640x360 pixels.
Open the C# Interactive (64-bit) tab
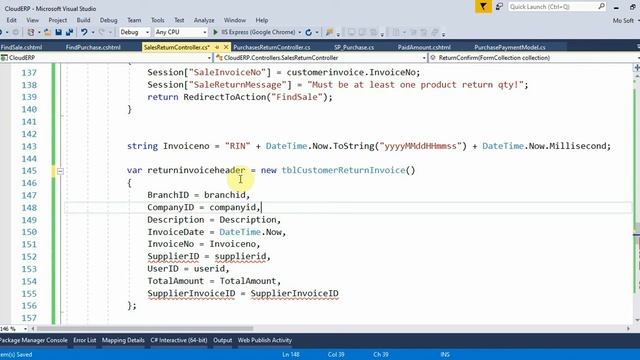179,340
